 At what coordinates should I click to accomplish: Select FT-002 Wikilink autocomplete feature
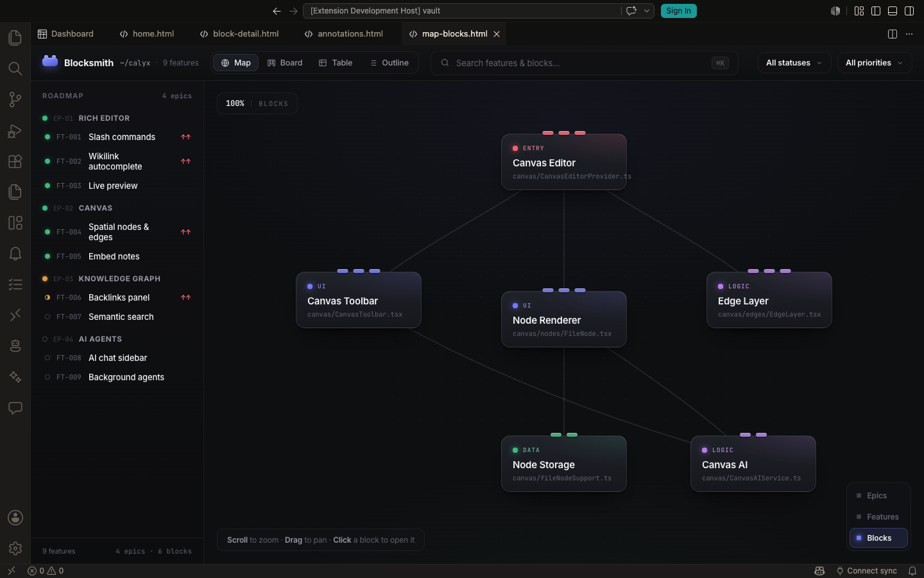(117, 161)
